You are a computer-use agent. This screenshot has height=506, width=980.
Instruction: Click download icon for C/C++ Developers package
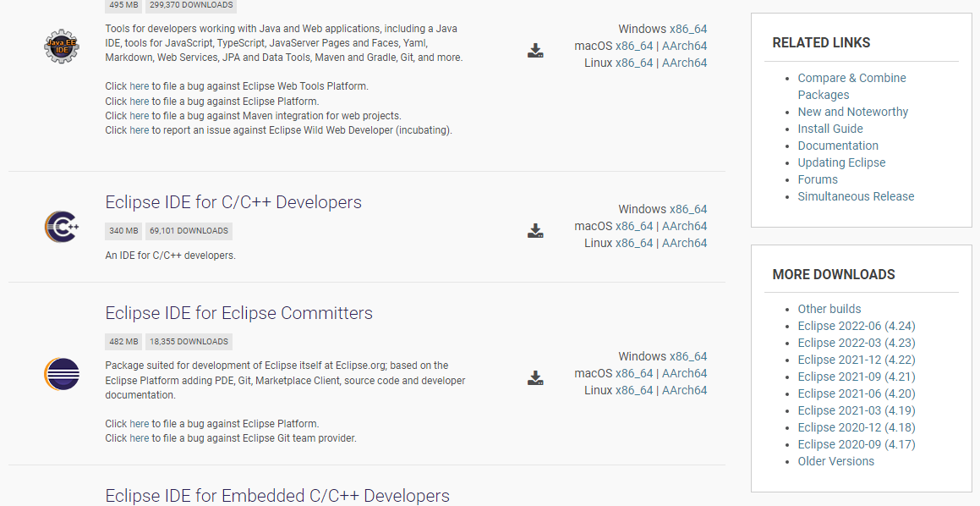tap(535, 231)
